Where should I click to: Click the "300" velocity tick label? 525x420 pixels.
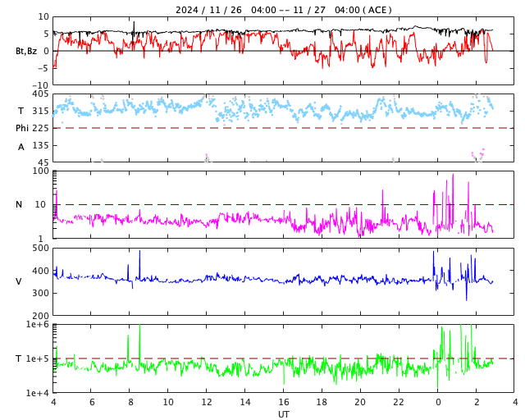click(x=41, y=293)
